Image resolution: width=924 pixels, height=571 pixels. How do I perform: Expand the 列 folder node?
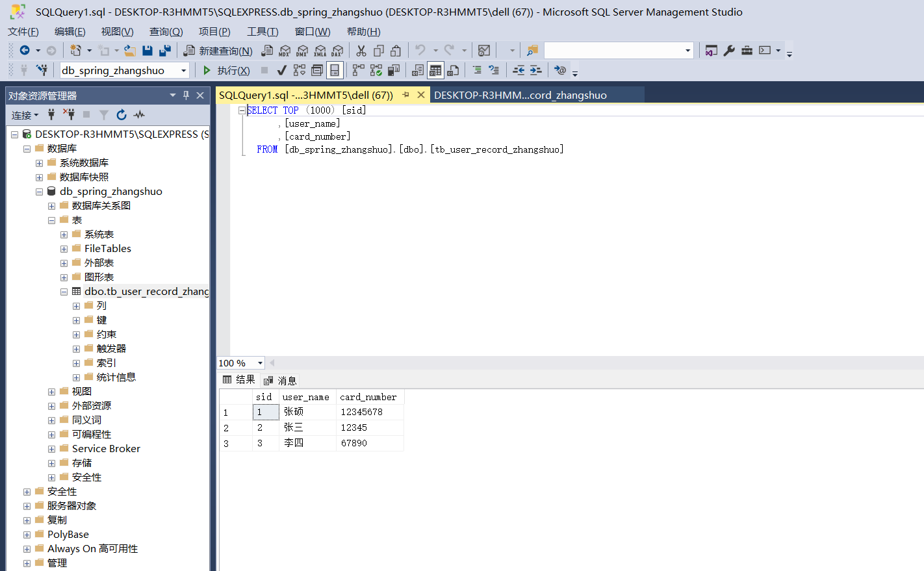pyautogui.click(x=76, y=306)
